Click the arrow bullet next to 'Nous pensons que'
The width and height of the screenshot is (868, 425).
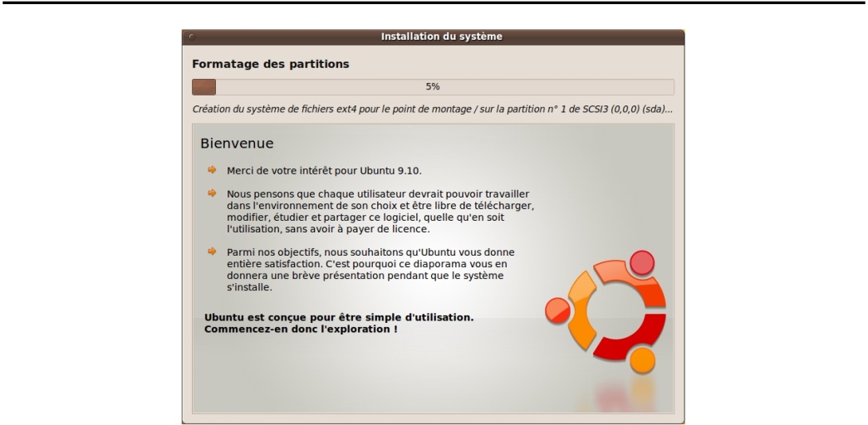point(212,193)
